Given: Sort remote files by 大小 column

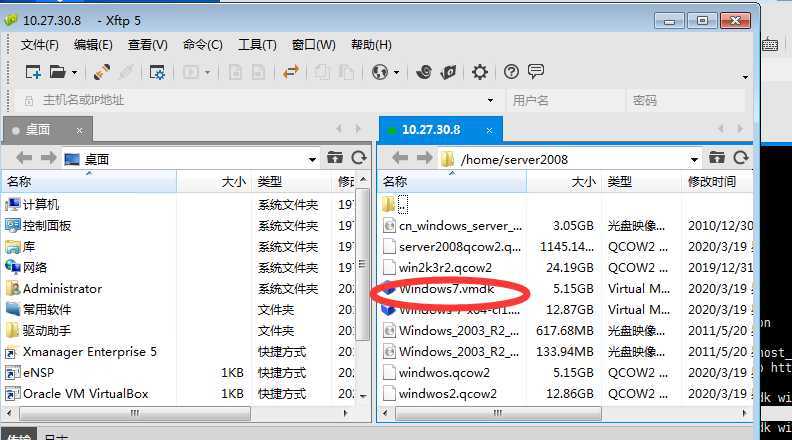Looking at the screenshot, I should tap(564, 181).
